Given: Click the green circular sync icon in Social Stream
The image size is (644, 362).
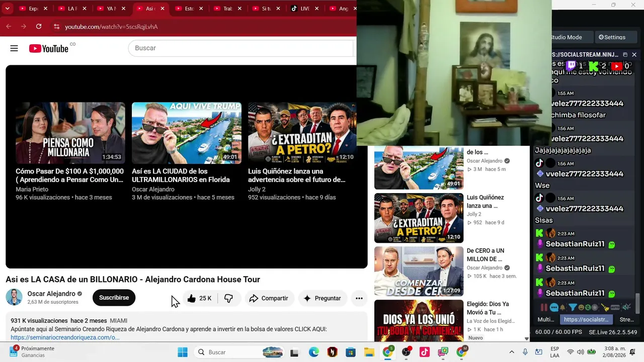Looking at the screenshot, I should pyautogui.click(x=588, y=307).
